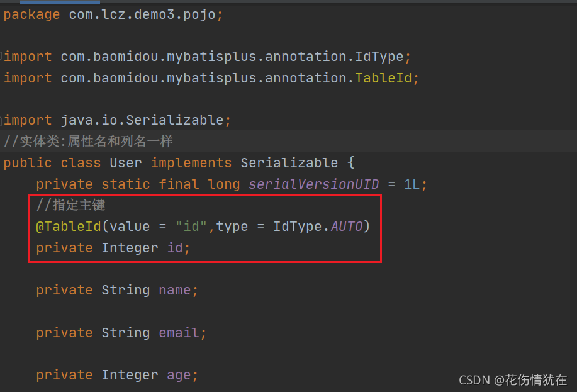
Task: Click the private Integer id field
Action: point(113,248)
